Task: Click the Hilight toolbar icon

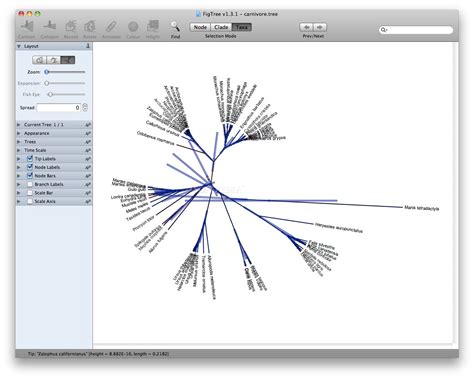Action: (x=153, y=26)
